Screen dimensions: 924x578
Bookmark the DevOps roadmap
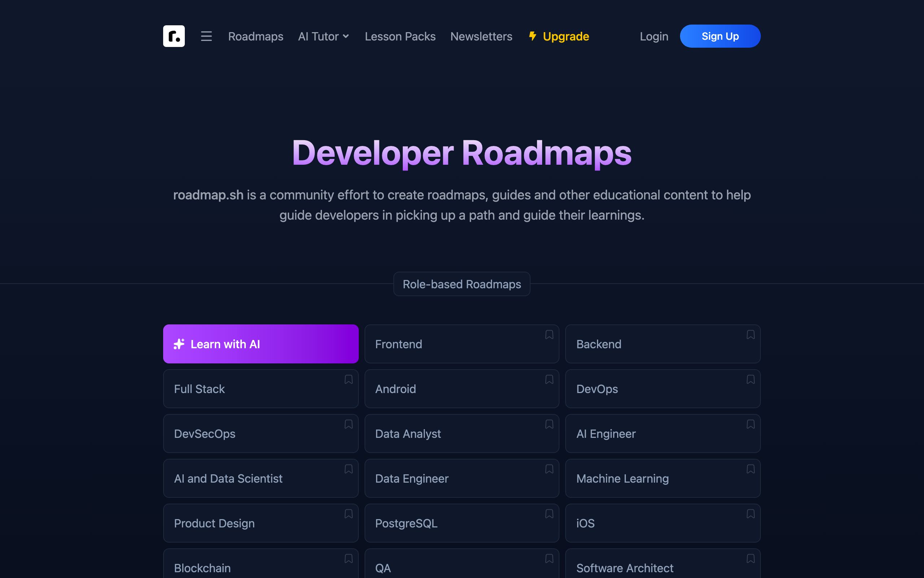pos(750,379)
